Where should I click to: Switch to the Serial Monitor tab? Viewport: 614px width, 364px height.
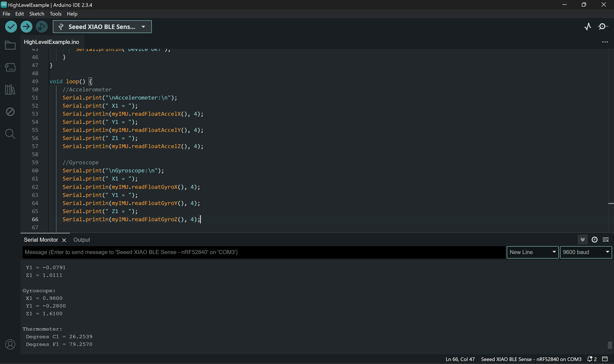pos(41,240)
